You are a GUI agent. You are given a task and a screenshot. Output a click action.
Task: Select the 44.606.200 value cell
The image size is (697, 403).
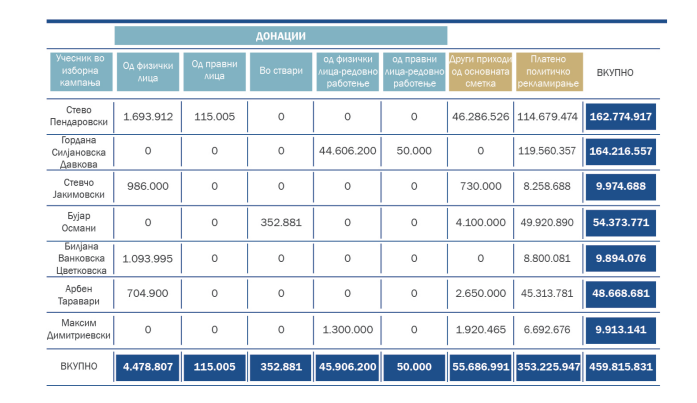pos(347,151)
